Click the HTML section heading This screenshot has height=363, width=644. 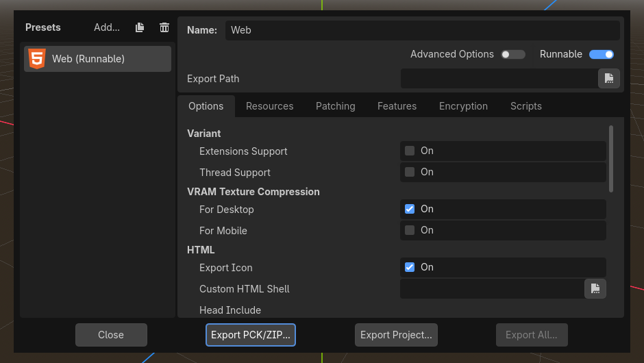tap(201, 250)
